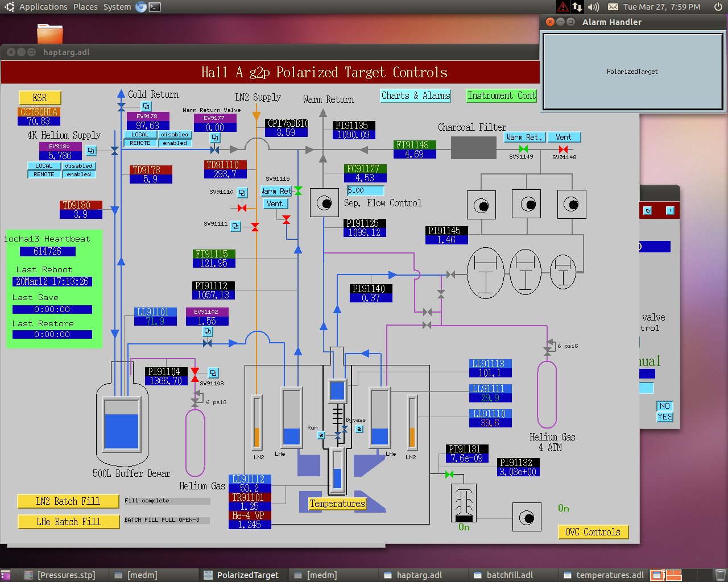Viewport: 728px width, 582px height.
Task: Click green valve beside middle Warm Ret button
Action: [298, 191]
